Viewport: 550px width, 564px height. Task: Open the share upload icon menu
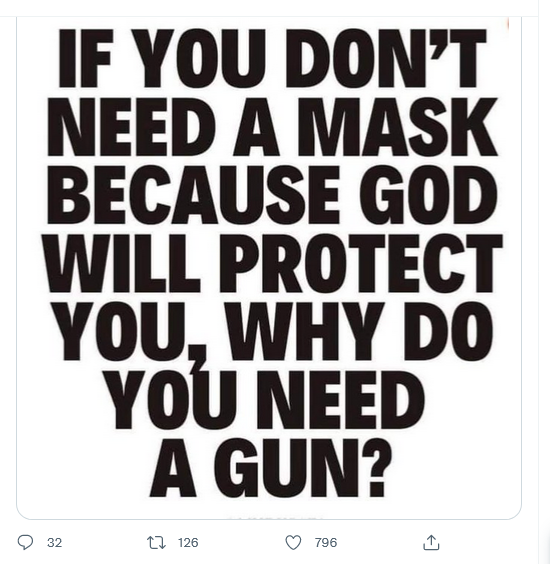point(431,542)
